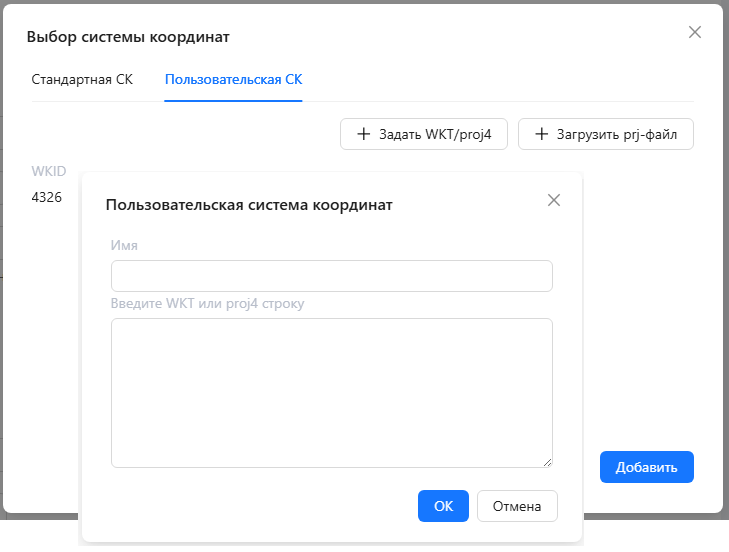Switch to the Стандартная СК tab

[82, 79]
